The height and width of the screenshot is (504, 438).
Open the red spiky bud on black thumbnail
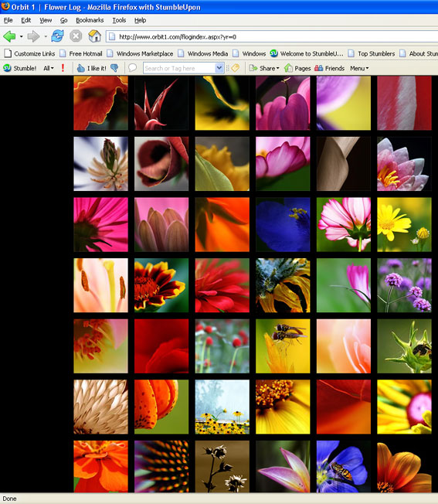click(161, 103)
